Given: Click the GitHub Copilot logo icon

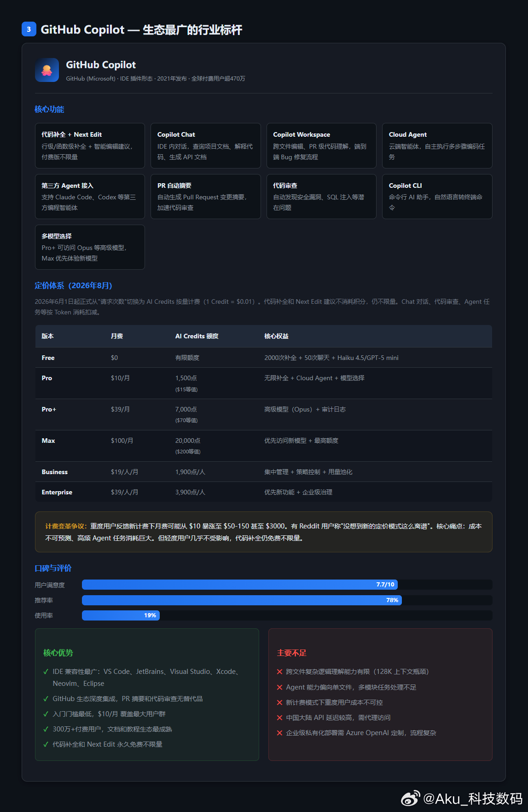Looking at the screenshot, I should (47, 70).
